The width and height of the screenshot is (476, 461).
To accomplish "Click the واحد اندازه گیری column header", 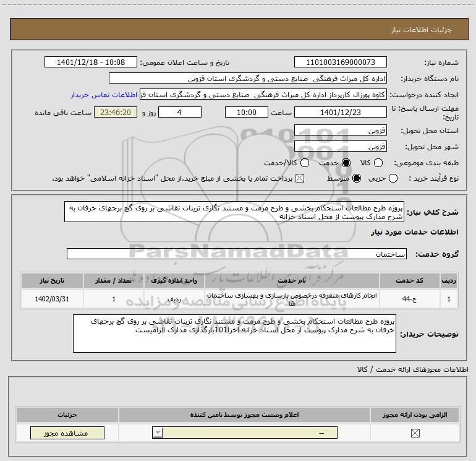I will 174,280.
